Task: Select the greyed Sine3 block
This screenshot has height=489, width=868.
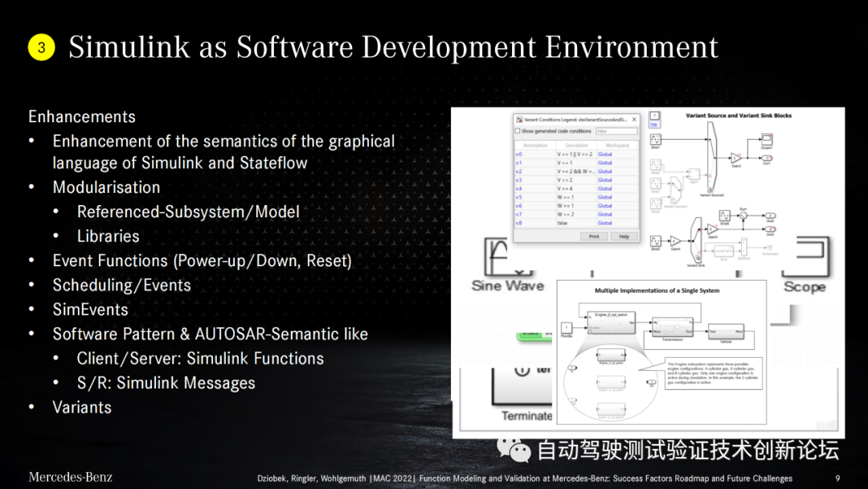Action: point(656,183)
